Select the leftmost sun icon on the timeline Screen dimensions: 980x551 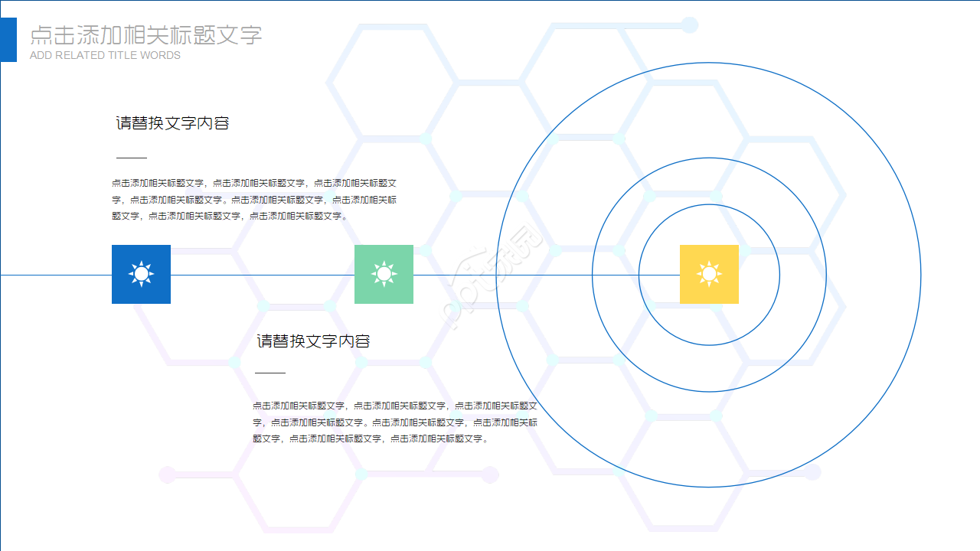coord(141,273)
